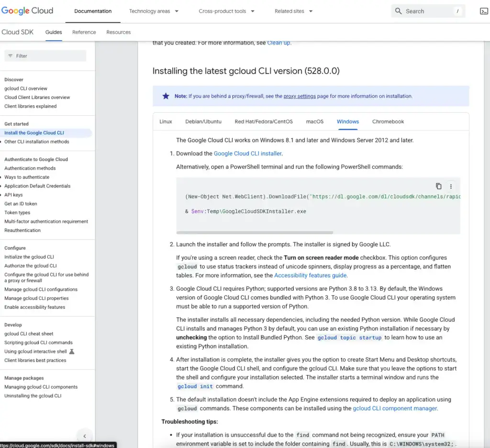Open Reauthentication sidebar page
Screen dimensions: 490x448
coord(22,230)
